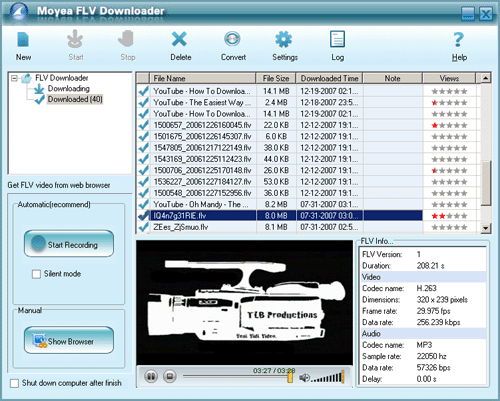
Task: Select file 1500548_20061227152956.flv
Action: point(202,193)
